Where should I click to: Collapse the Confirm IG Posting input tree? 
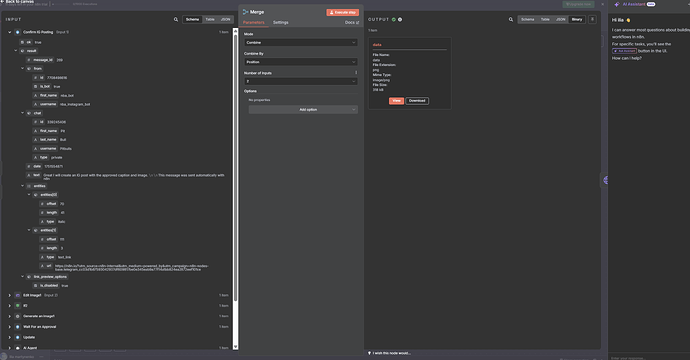[x=10, y=32]
